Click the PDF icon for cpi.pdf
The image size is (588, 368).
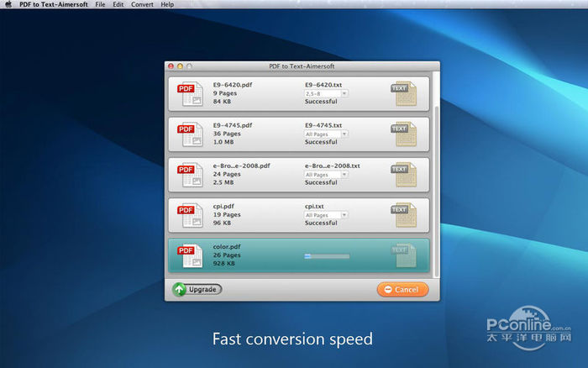(190, 215)
